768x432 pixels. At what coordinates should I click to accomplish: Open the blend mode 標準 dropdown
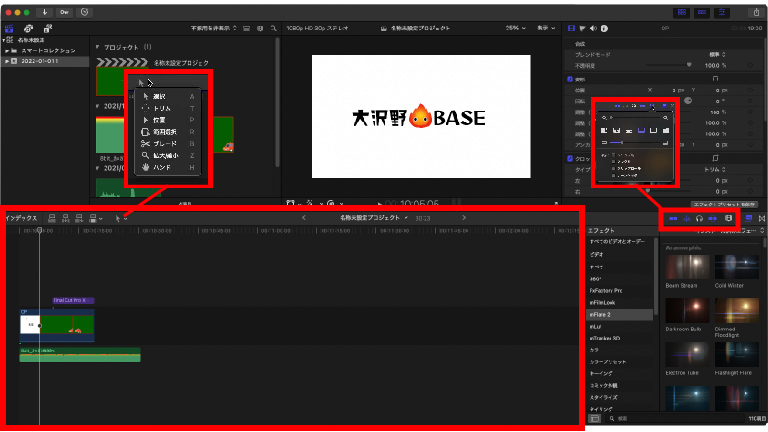[718, 54]
